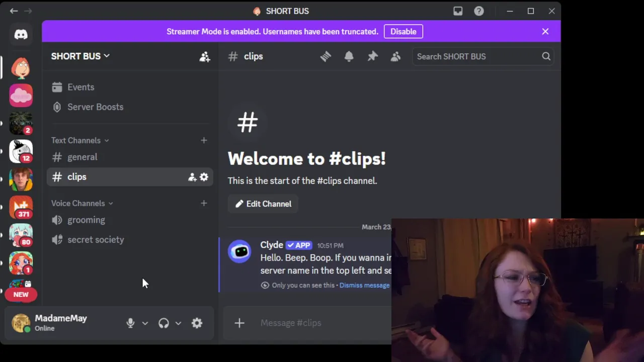Screen dimensions: 644x362
Task: Open notification settings bell icon
Action: pyautogui.click(x=349, y=56)
